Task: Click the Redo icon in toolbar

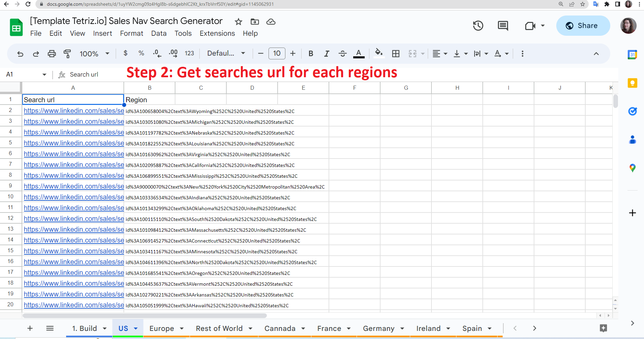Action: 36,54
